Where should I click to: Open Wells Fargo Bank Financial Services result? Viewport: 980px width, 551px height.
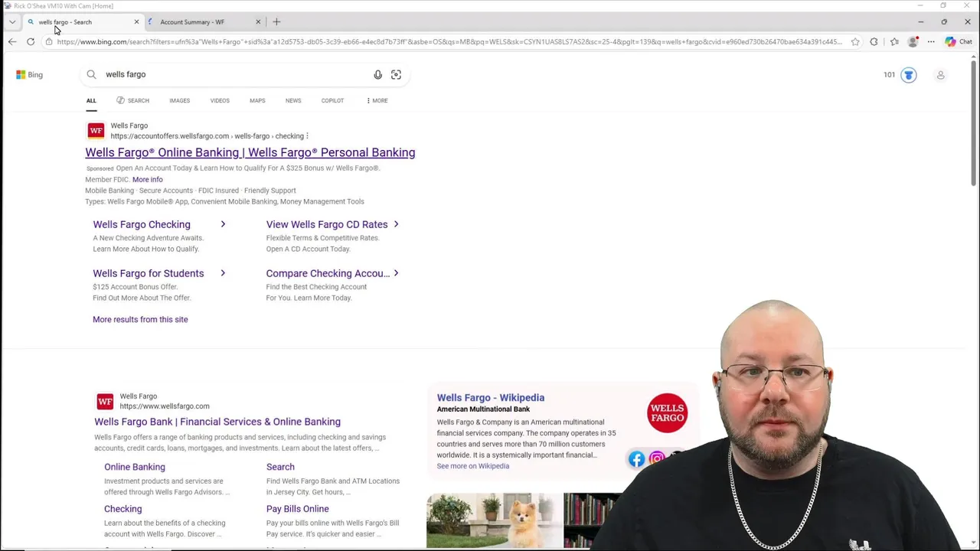click(217, 422)
